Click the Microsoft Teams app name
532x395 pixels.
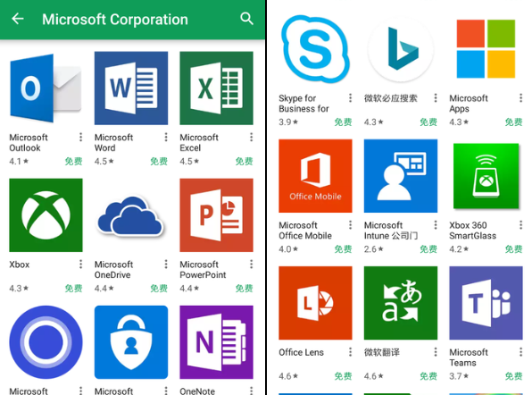[469, 357]
